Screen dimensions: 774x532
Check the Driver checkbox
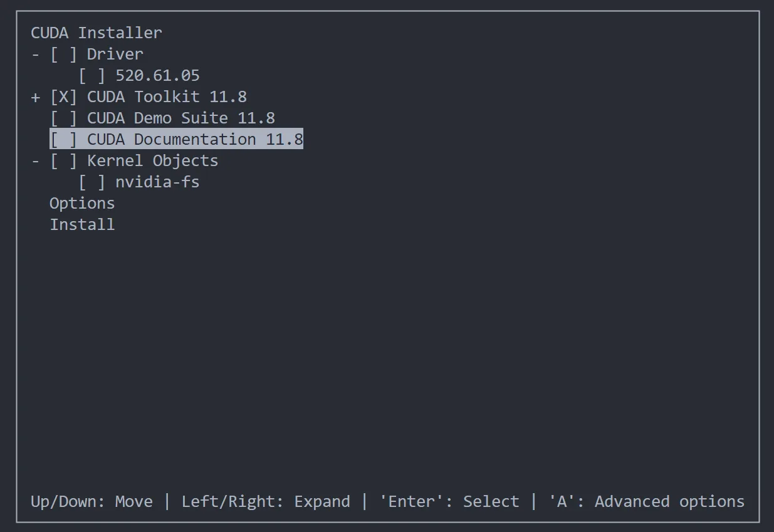pyautogui.click(x=63, y=55)
